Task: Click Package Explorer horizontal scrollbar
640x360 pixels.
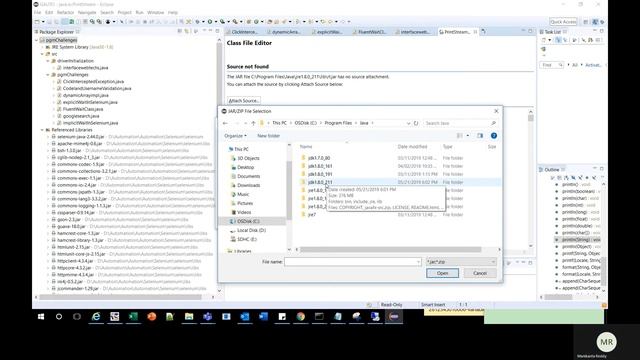Action: pos(121,298)
